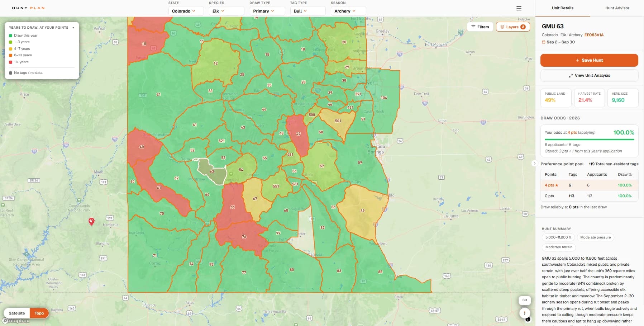
Task: Switch to the Unit Details tab
Action: click(x=563, y=8)
